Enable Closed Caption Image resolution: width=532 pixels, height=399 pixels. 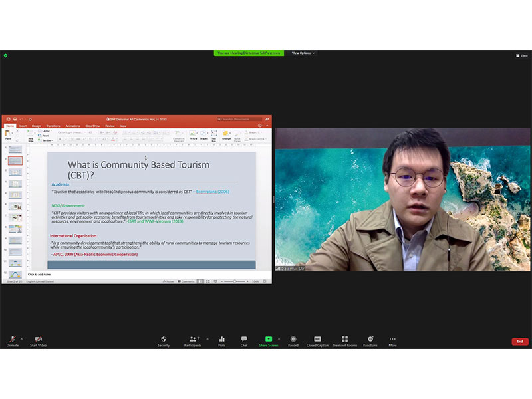[x=317, y=340]
